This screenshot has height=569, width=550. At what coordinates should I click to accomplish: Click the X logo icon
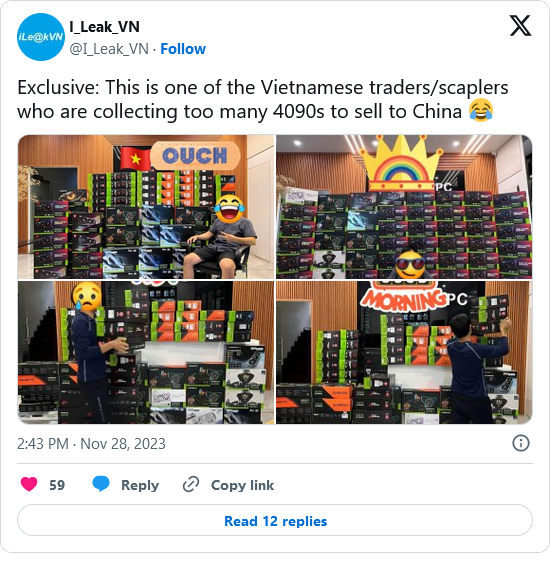520,25
